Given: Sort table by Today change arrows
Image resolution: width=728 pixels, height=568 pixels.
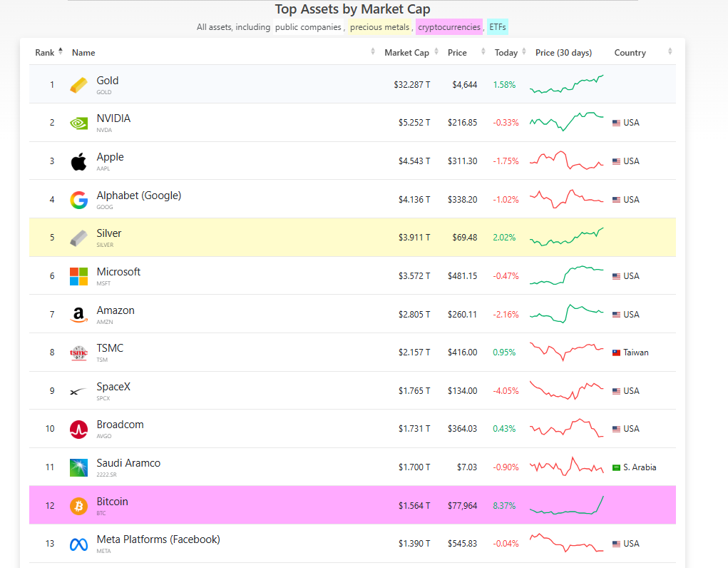Looking at the screenshot, I should point(523,51).
